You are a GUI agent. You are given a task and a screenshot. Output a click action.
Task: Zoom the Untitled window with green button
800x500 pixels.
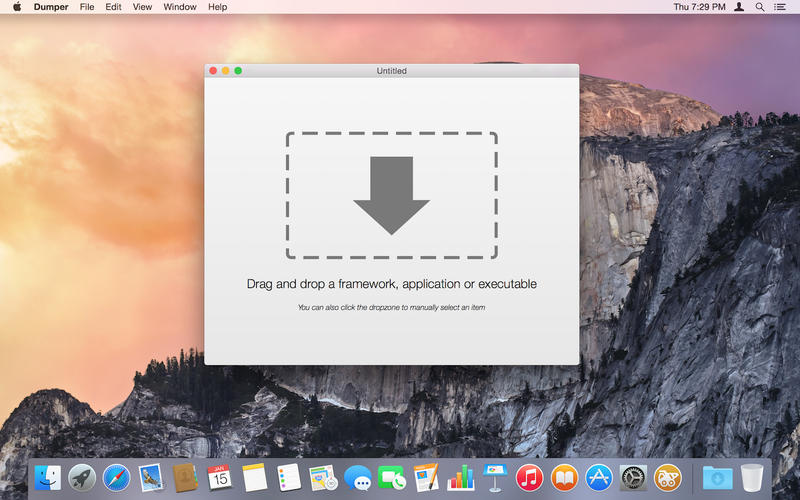[x=238, y=71]
